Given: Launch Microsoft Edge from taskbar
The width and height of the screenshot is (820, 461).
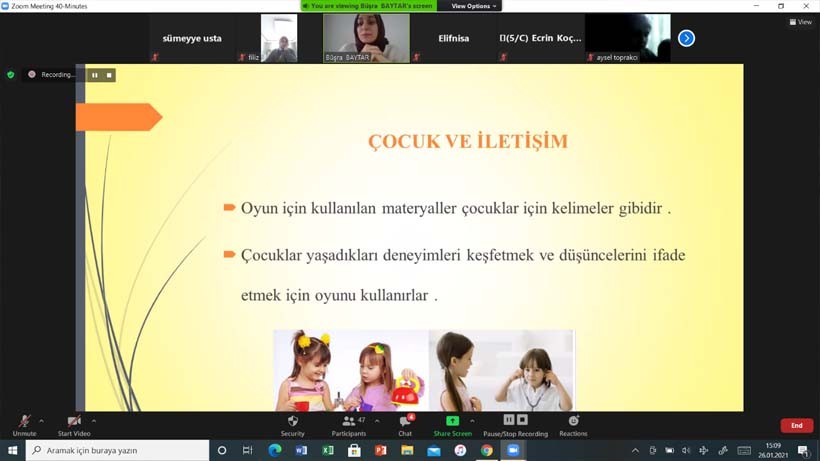Looking at the screenshot, I should [x=275, y=450].
